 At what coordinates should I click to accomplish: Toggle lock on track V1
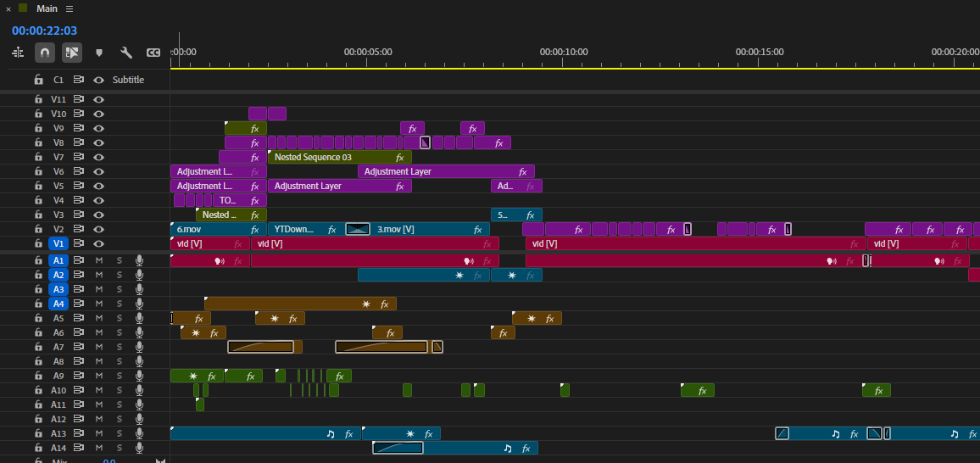pos(39,243)
